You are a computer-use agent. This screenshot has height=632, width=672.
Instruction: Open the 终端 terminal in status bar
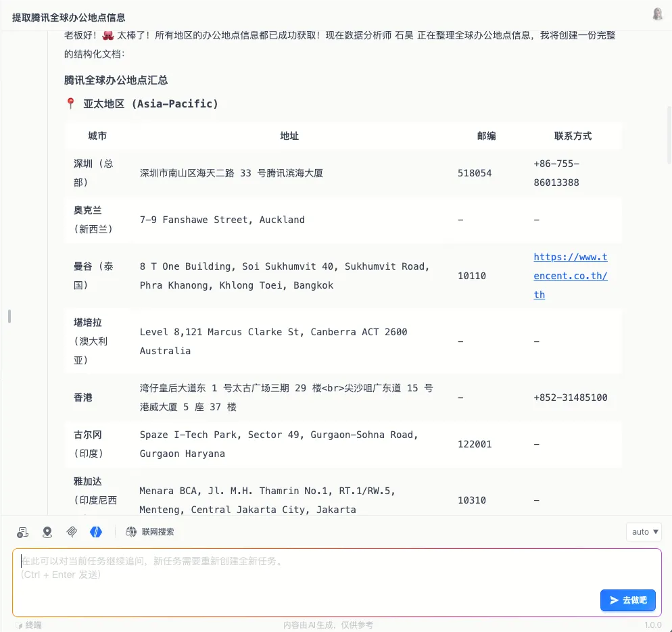coord(29,625)
